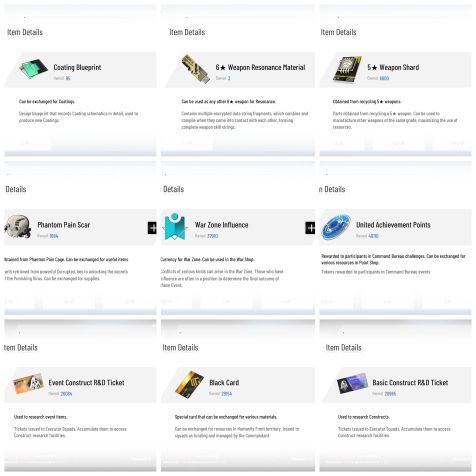The height and width of the screenshot is (476, 476).
Task: Click the Coating Blueprint owned count
Action: click(x=68, y=78)
